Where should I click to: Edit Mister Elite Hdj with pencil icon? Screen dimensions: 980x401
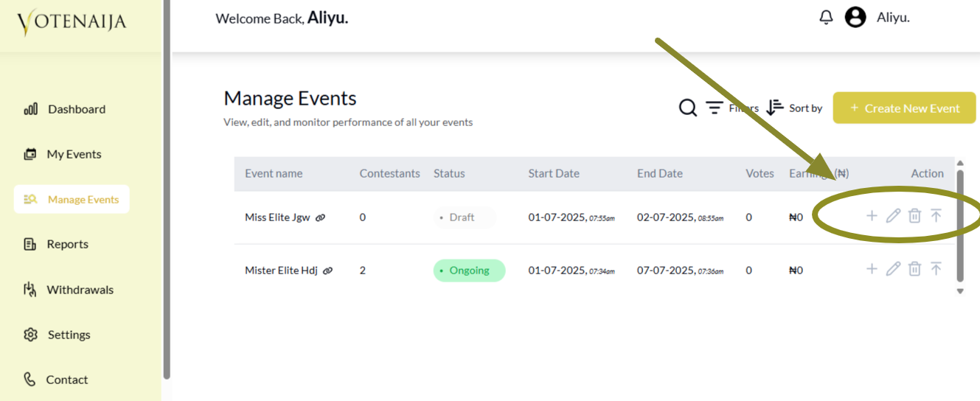pyautogui.click(x=893, y=269)
